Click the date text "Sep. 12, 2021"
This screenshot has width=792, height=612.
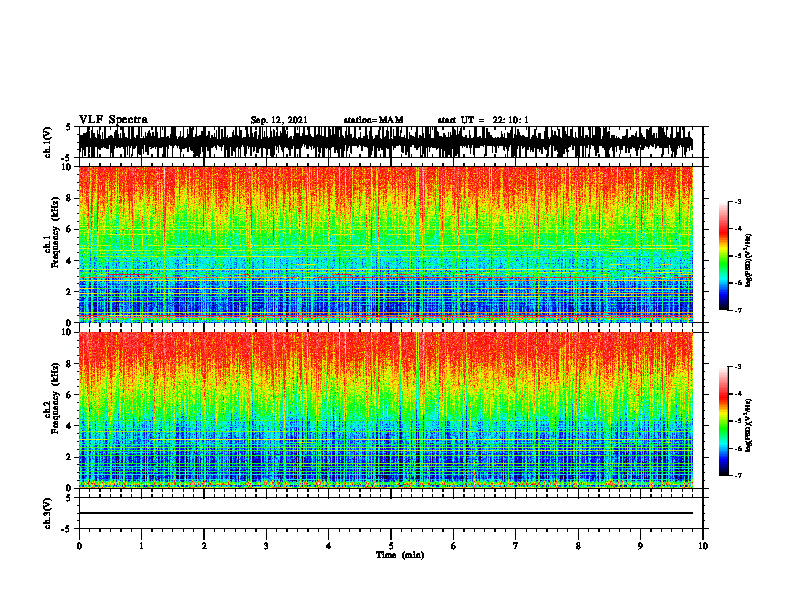click(279, 120)
